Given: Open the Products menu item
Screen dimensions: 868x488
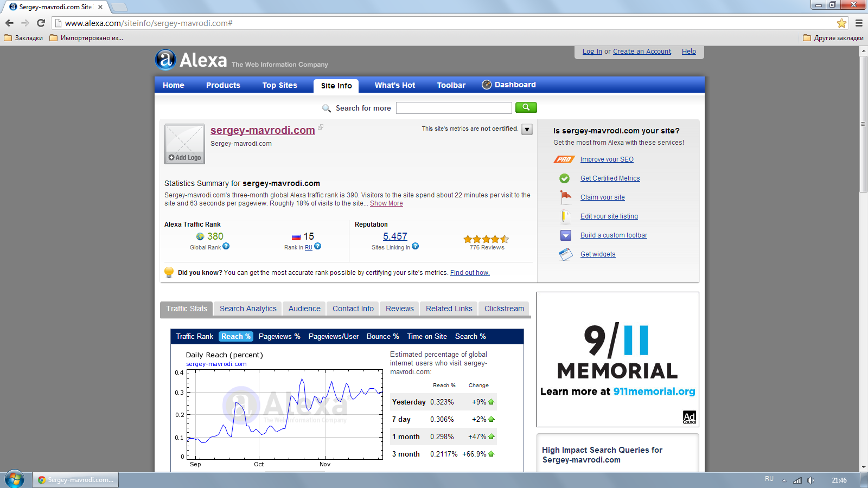Looking at the screenshot, I should pyautogui.click(x=223, y=85).
